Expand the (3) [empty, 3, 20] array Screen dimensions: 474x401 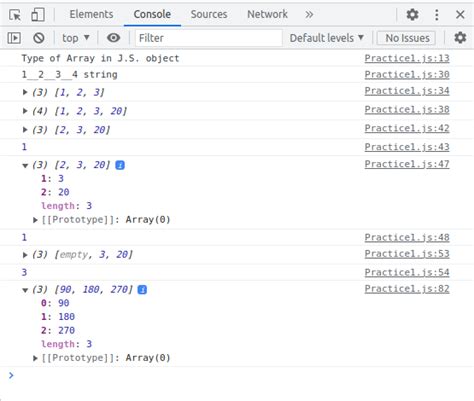25,255
